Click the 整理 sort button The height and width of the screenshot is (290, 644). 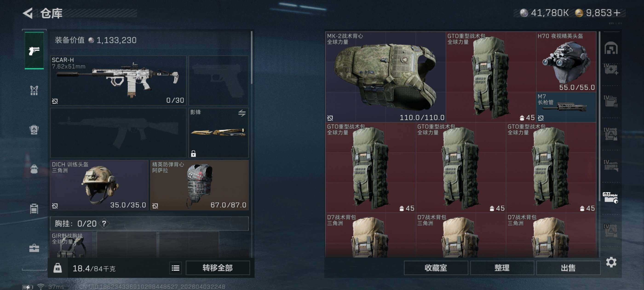pos(502,268)
